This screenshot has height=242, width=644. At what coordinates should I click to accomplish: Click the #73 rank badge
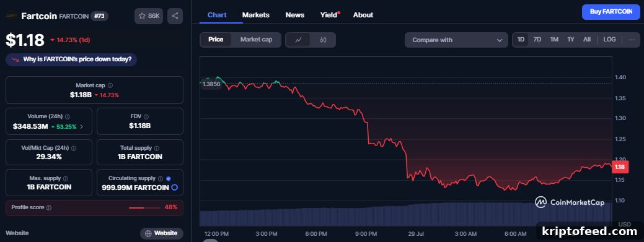click(x=99, y=16)
